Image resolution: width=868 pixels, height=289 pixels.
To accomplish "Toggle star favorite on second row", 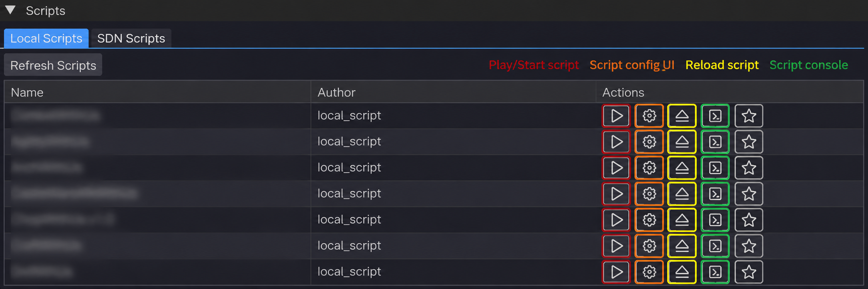I will point(749,142).
